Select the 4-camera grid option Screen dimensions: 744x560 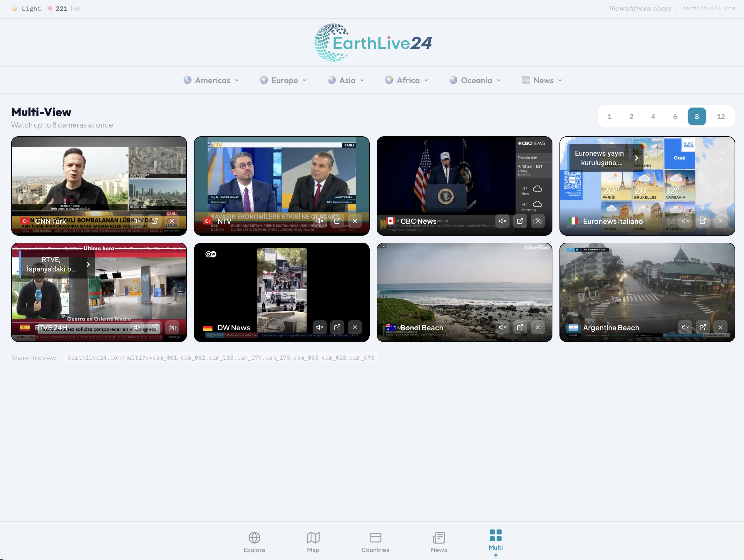tap(653, 116)
